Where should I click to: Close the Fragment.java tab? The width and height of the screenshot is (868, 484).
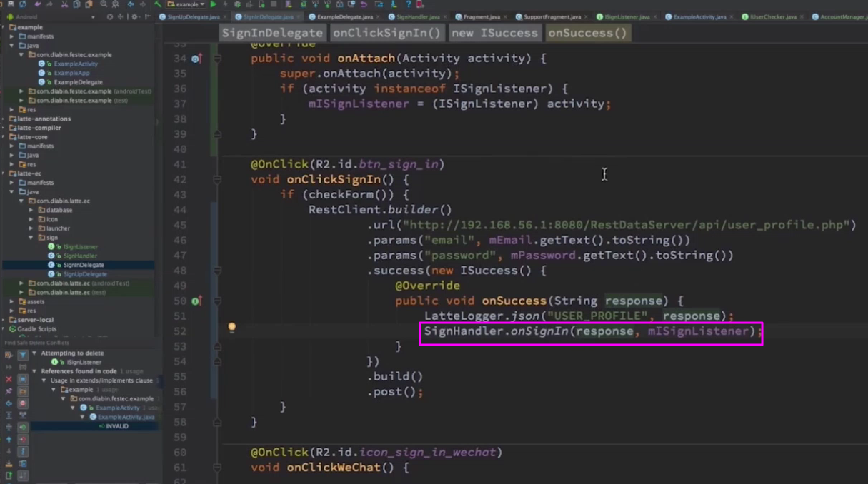(504, 16)
